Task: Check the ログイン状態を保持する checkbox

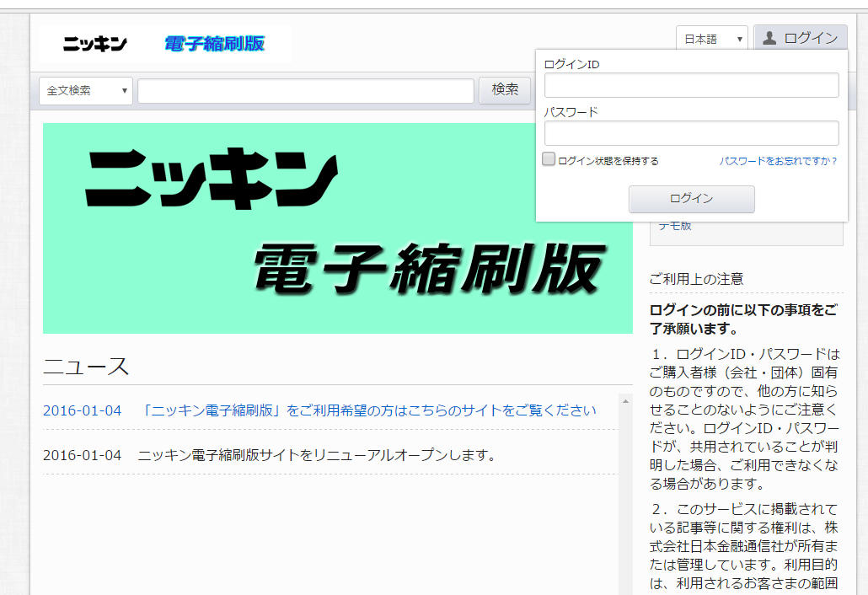Action: (549, 159)
